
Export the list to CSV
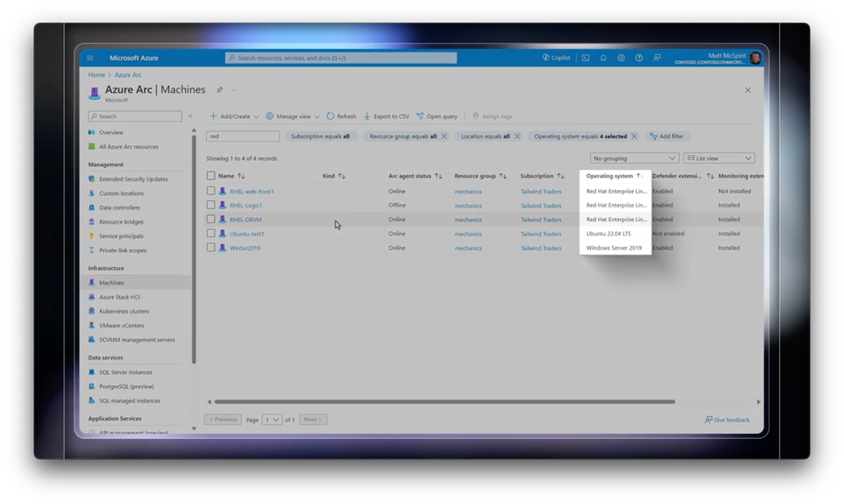click(386, 117)
